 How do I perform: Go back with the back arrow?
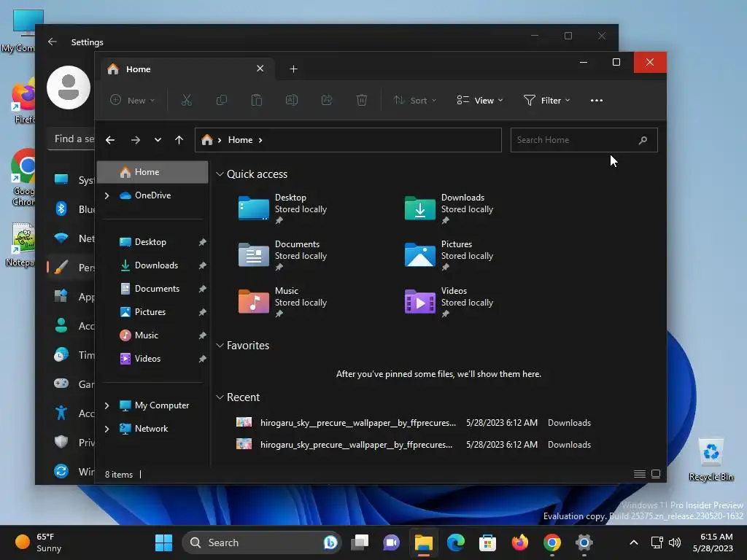coord(110,140)
